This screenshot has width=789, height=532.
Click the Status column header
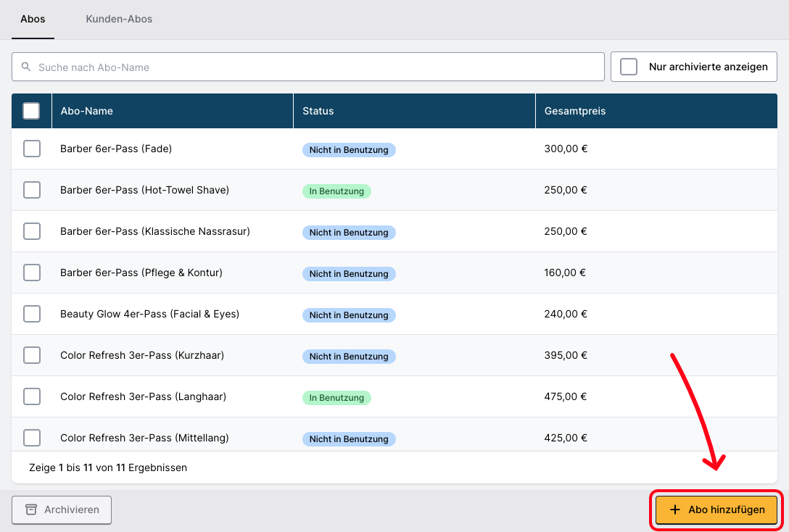point(318,111)
